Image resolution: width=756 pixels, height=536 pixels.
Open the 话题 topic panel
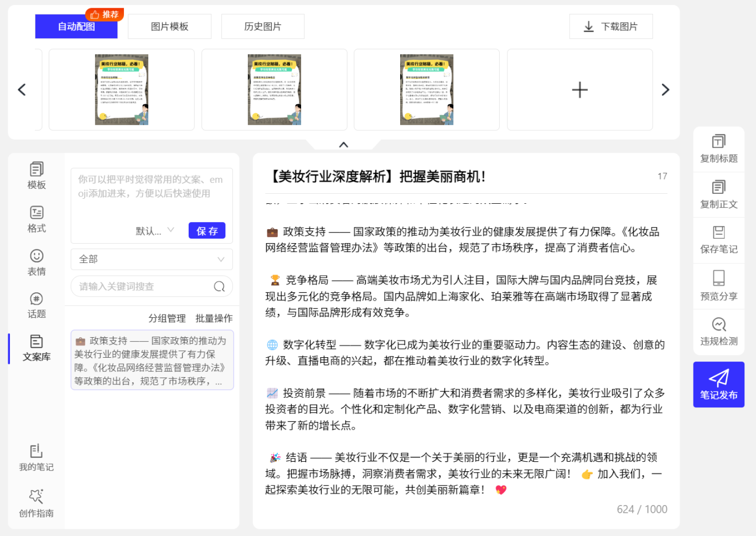[37, 305]
